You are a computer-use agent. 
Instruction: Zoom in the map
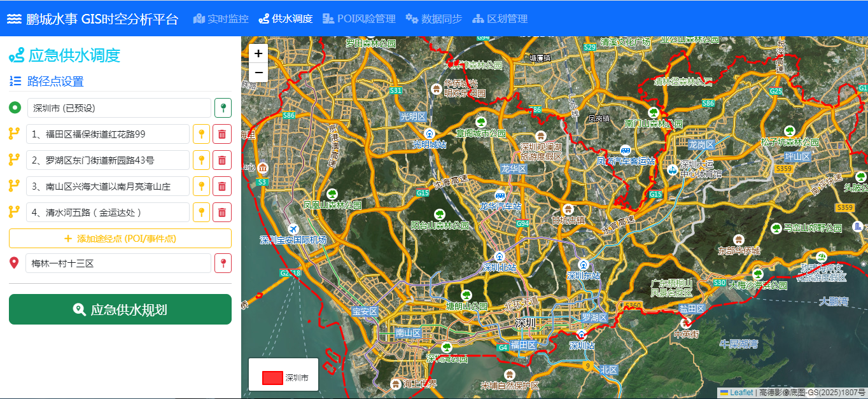point(258,54)
